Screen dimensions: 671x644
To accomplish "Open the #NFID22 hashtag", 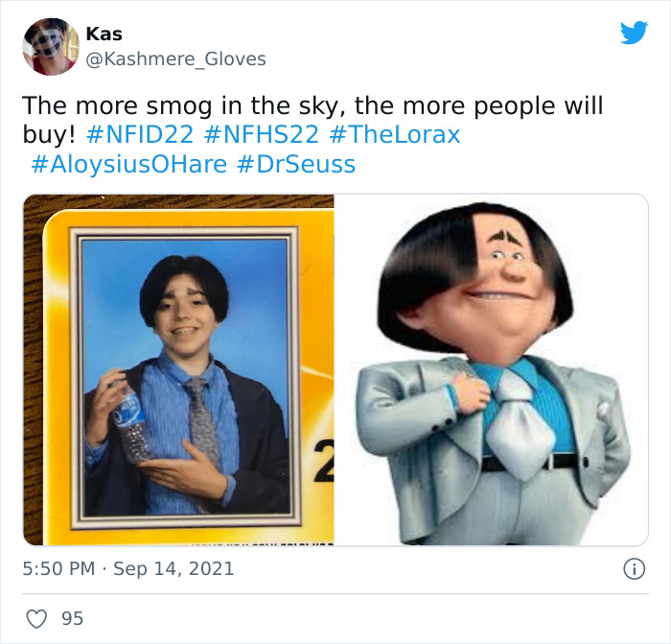I will coord(140,134).
